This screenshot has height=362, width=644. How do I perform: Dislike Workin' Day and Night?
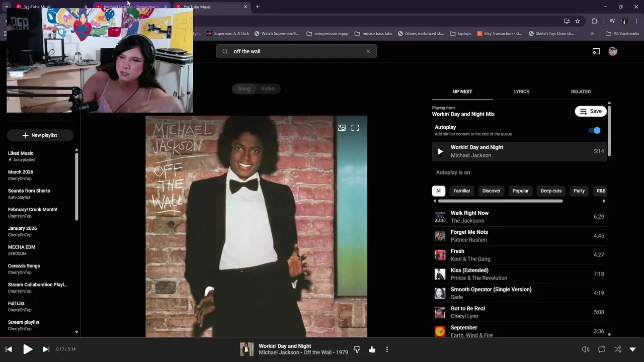357,349
